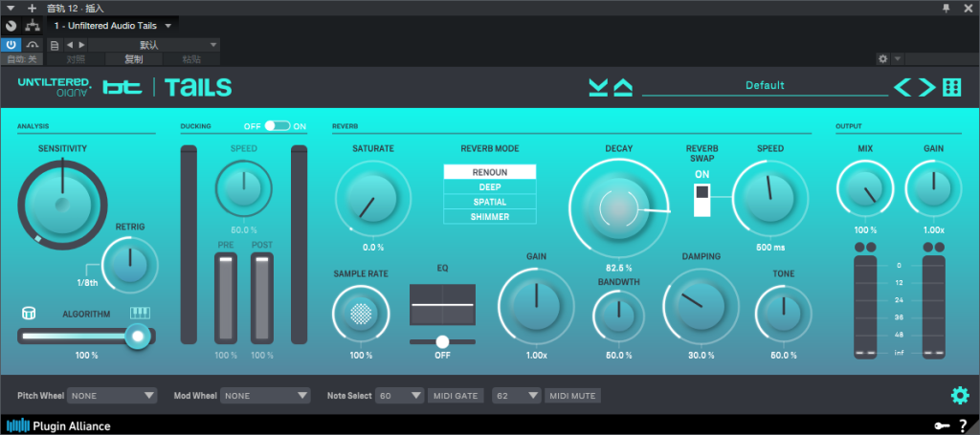The width and height of the screenshot is (980, 435).
Task: Click the Decay knob
Action: (x=619, y=207)
